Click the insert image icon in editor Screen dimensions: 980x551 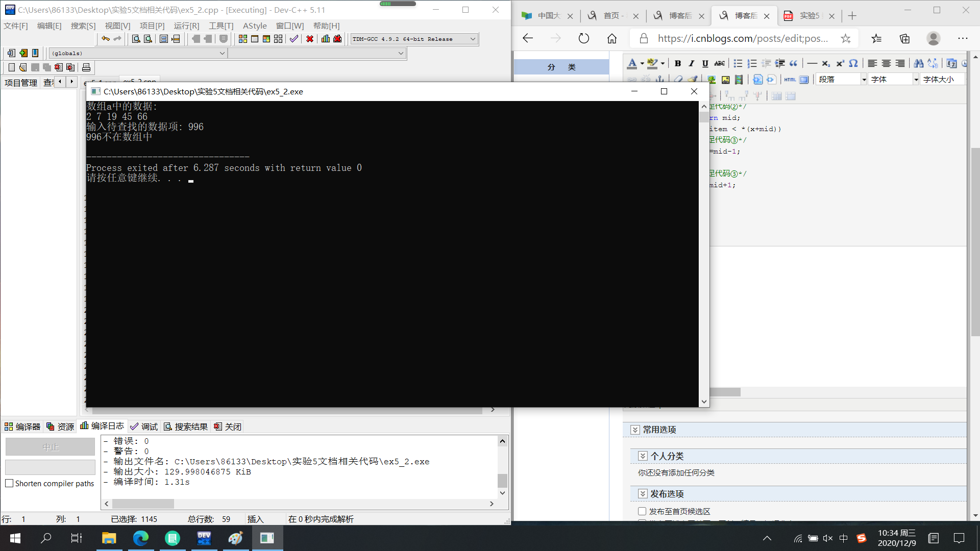(x=725, y=80)
